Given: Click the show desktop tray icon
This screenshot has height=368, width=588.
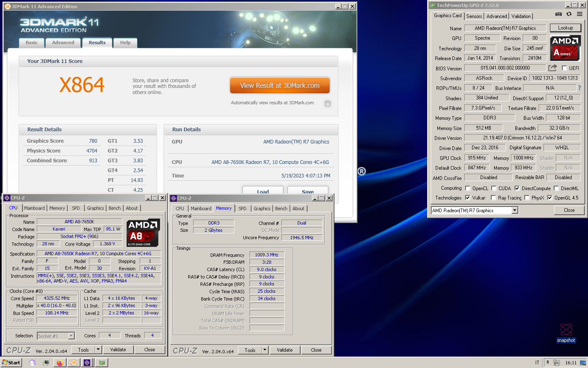Looking at the screenshot, I should (583, 363).
